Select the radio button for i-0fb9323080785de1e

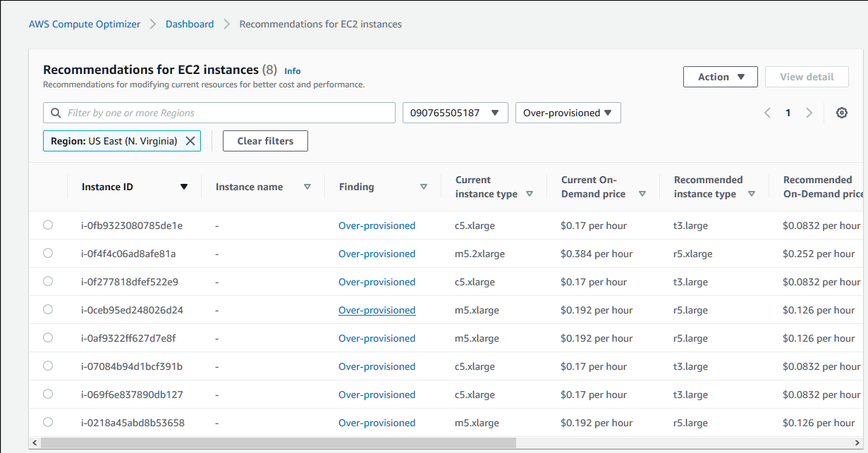[47, 225]
